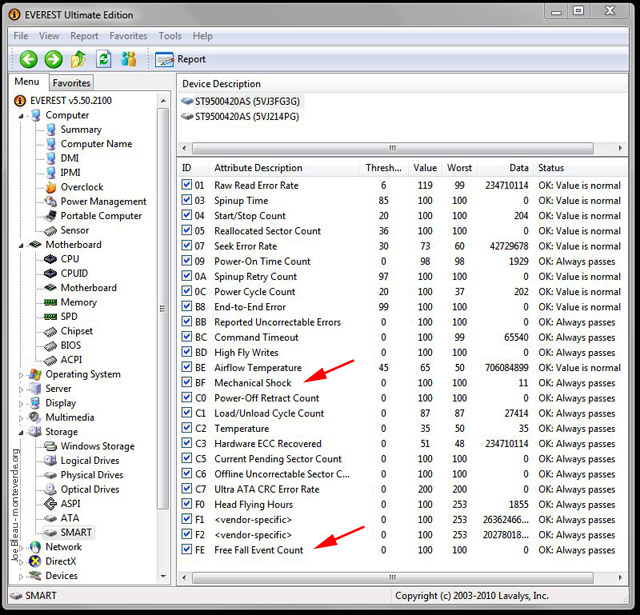
Task: Open the Help menu
Action: (202, 36)
